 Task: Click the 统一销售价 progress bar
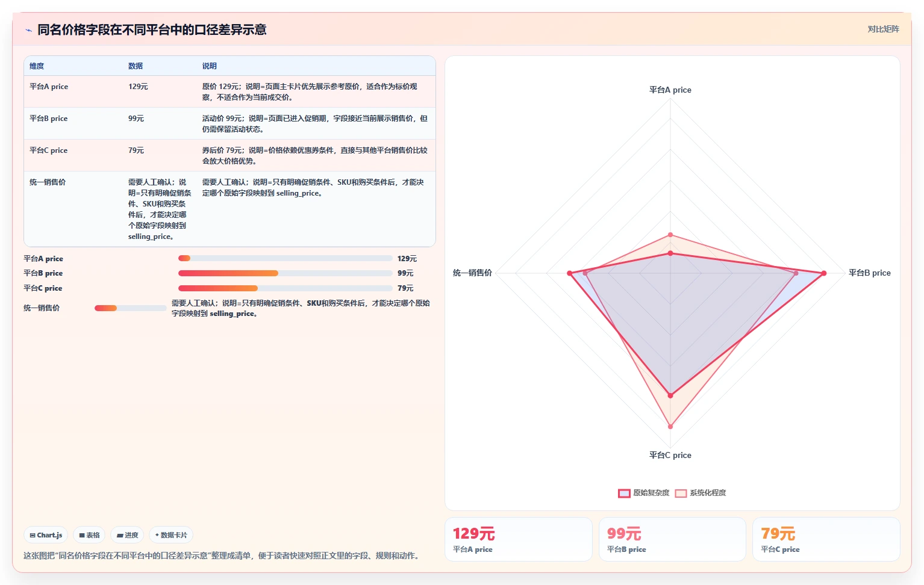tap(130, 308)
